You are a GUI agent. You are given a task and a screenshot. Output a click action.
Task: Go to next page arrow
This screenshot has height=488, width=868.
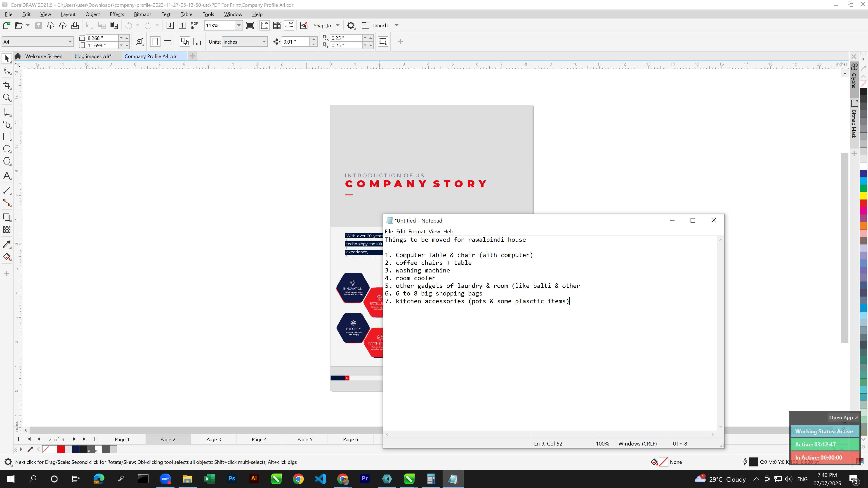74,439
